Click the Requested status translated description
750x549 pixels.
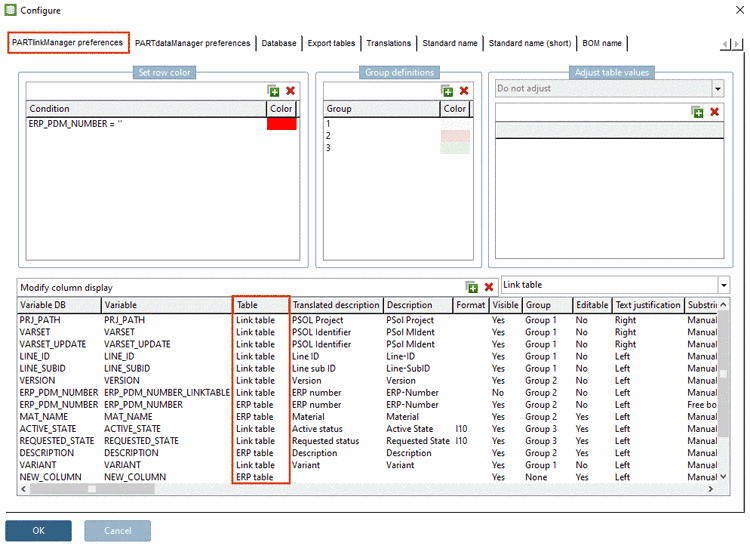click(326, 441)
